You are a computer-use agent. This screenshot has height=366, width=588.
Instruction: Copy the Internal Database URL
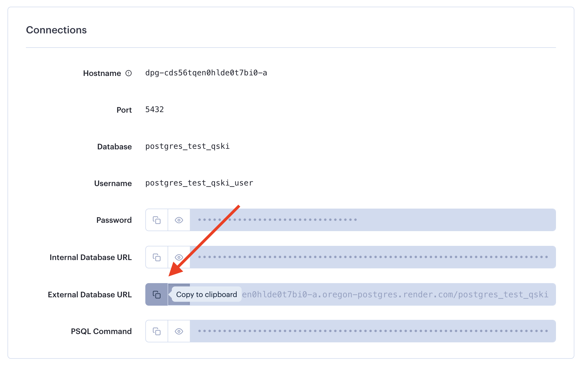157,257
